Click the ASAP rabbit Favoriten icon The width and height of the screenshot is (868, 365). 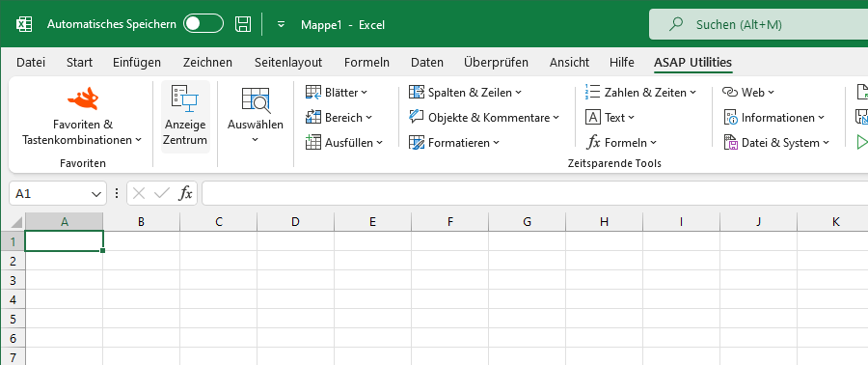[x=83, y=98]
